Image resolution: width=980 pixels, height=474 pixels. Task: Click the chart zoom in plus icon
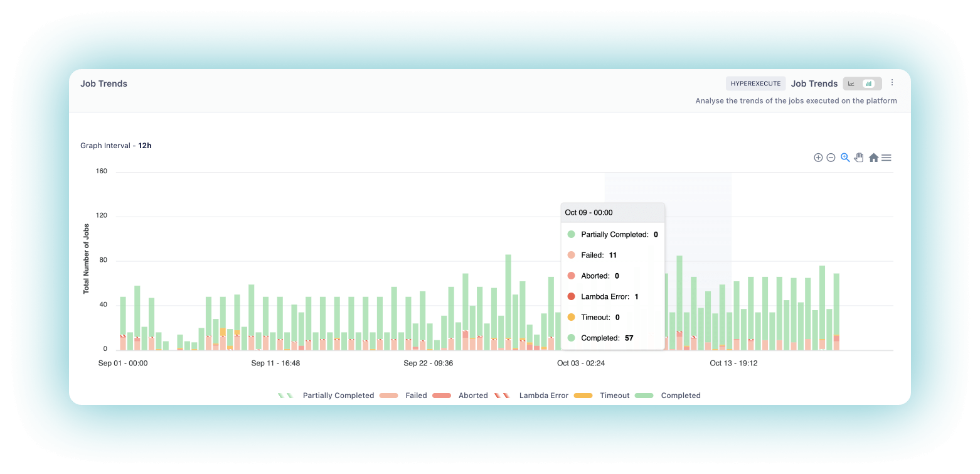click(x=818, y=158)
